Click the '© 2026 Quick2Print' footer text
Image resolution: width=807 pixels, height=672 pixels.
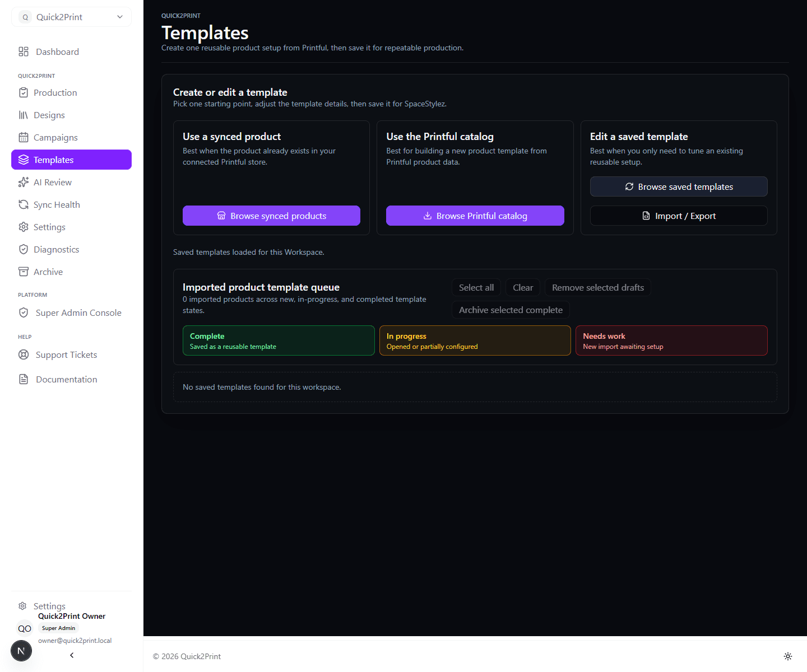click(187, 656)
